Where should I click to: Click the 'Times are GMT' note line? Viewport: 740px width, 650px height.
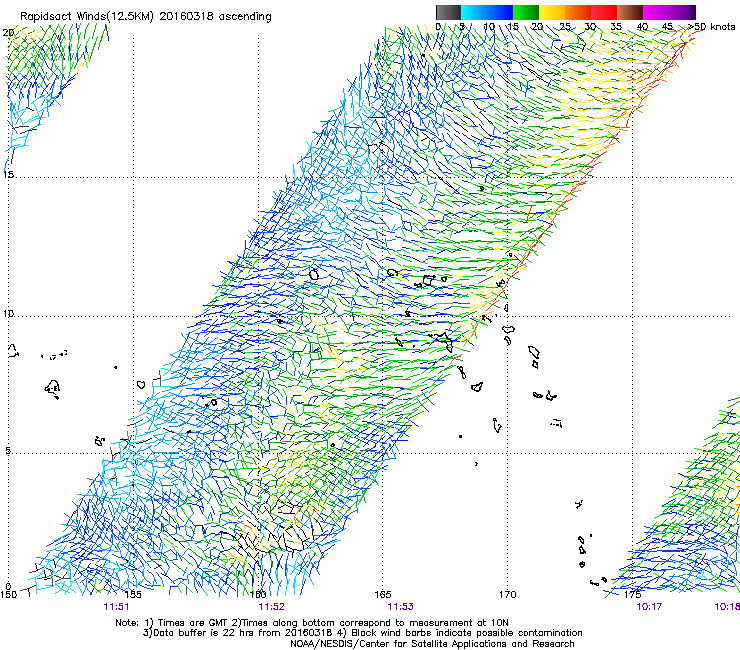point(312,623)
